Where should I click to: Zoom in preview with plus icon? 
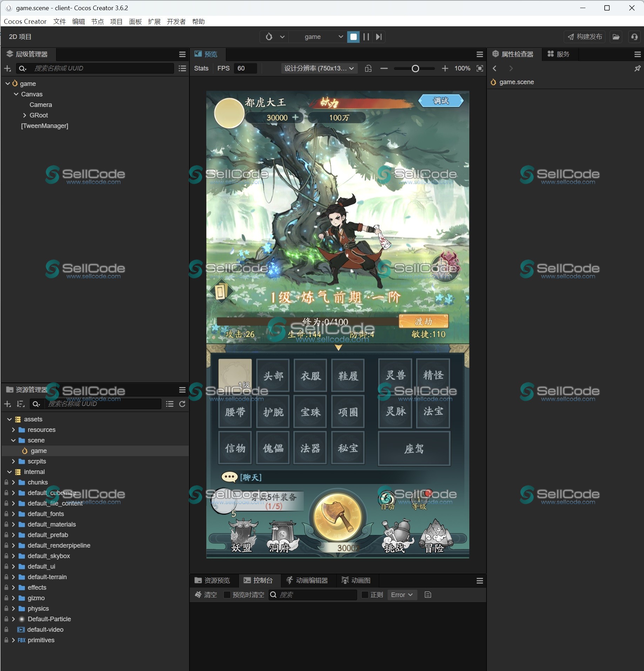point(445,69)
